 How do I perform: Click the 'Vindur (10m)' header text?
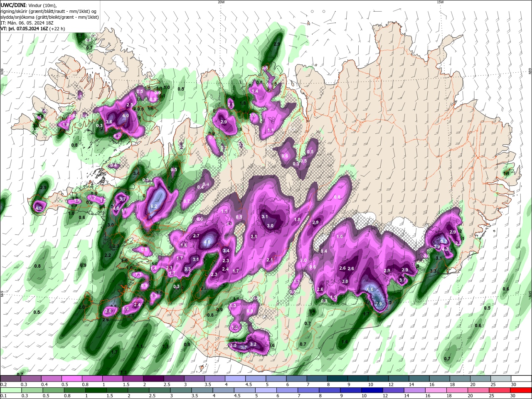(42, 5)
